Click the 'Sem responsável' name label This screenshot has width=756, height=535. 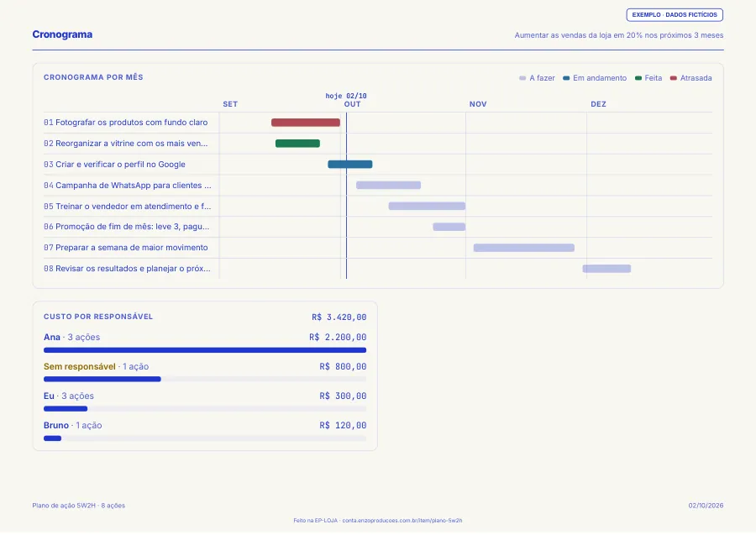(x=80, y=367)
